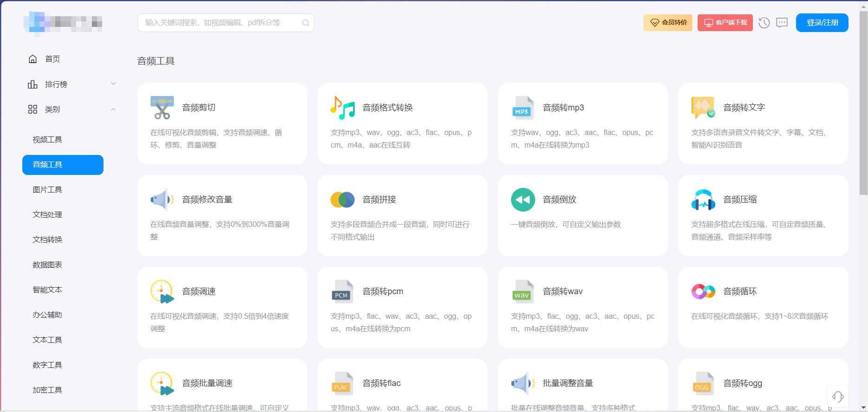Click the 音频格式转换 music notes icon
Image resolution: width=868 pixels, height=412 pixels.
(343, 108)
